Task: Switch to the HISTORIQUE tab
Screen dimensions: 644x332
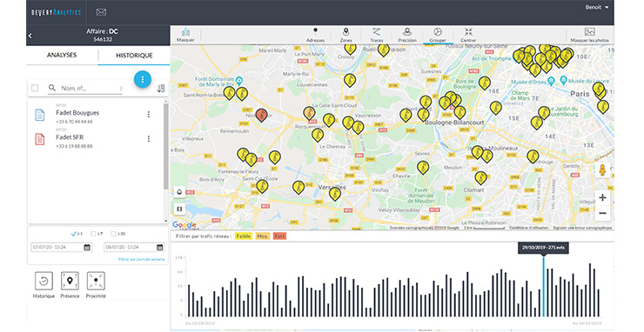Action: 134,56
